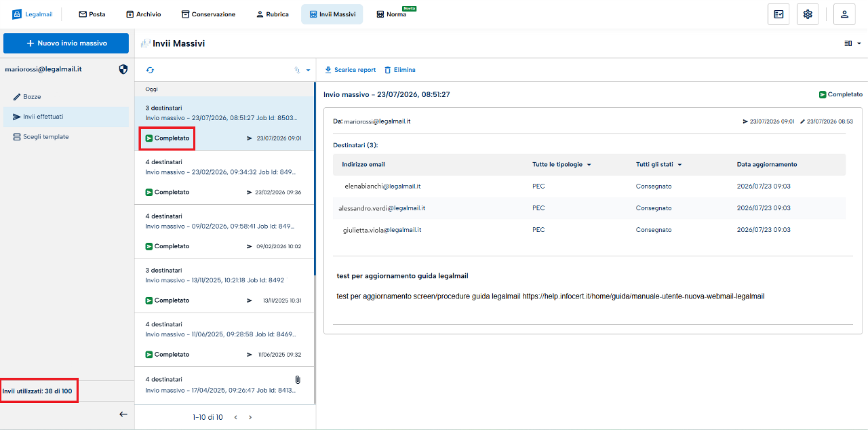Viewport: 868px width, 430px height.
Task: Switch to the Posta tab
Action: [x=92, y=14]
